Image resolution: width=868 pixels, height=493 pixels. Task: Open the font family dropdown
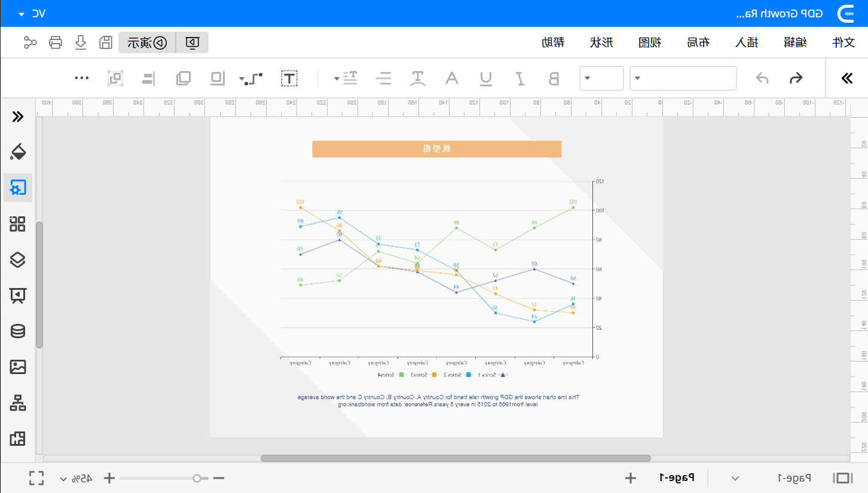pyautogui.click(x=683, y=78)
